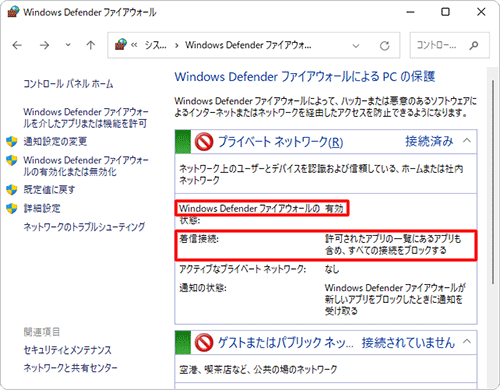Go up one level with Up arrow
The width and height of the screenshot is (500, 390).
click(91, 45)
